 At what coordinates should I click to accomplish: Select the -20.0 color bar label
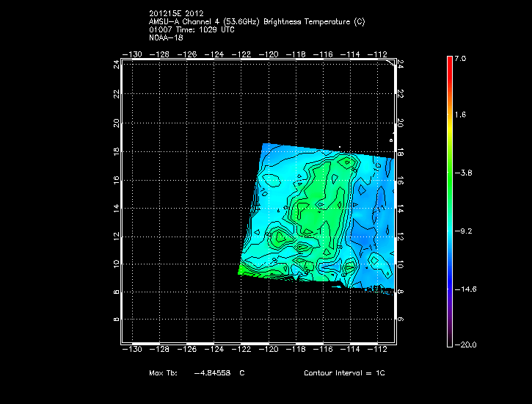464,345
